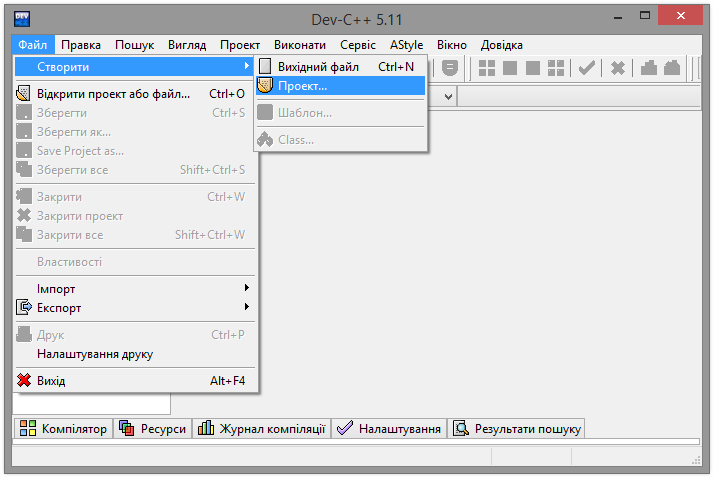
Task: Open the AStyle menu in the menu bar
Action: pos(406,45)
